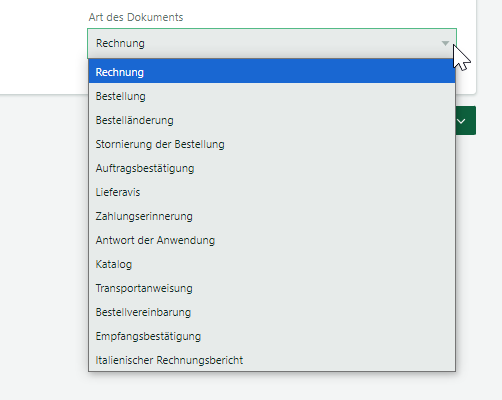Viewport: 502px width, 400px height.
Task: Select Auftragsbestätigung from the list
Action: (x=272, y=168)
